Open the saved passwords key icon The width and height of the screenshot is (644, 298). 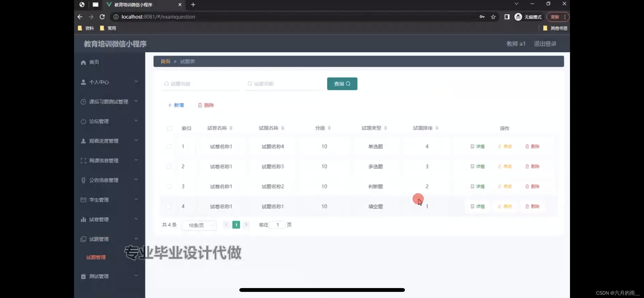[482, 17]
